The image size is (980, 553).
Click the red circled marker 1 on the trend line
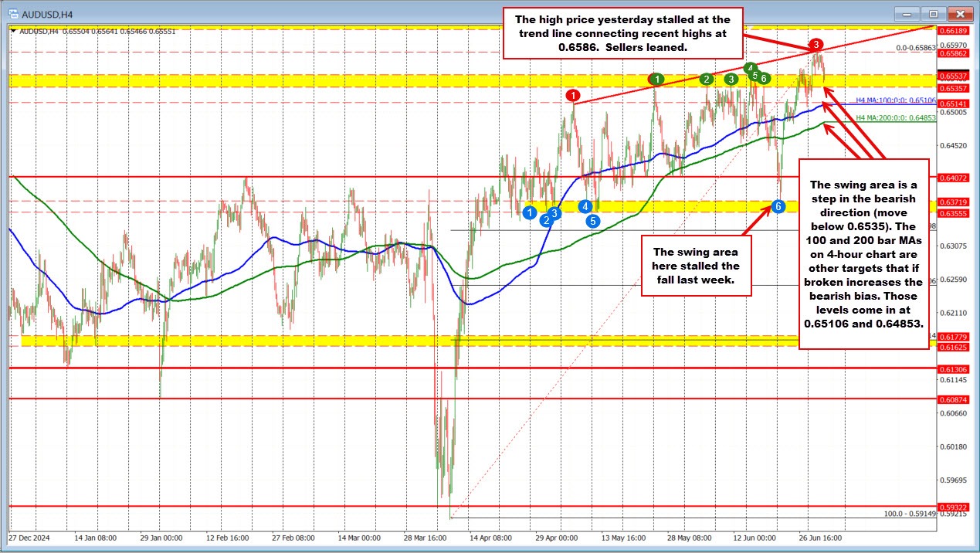573,94
